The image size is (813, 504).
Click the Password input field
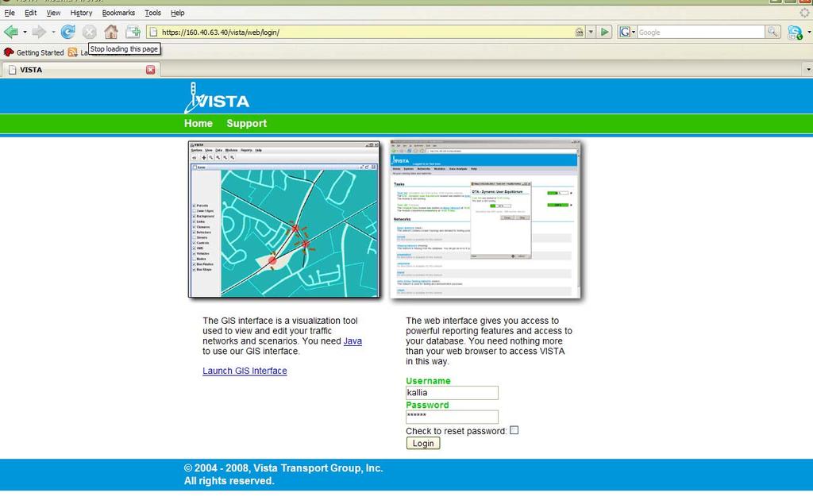pyautogui.click(x=452, y=417)
